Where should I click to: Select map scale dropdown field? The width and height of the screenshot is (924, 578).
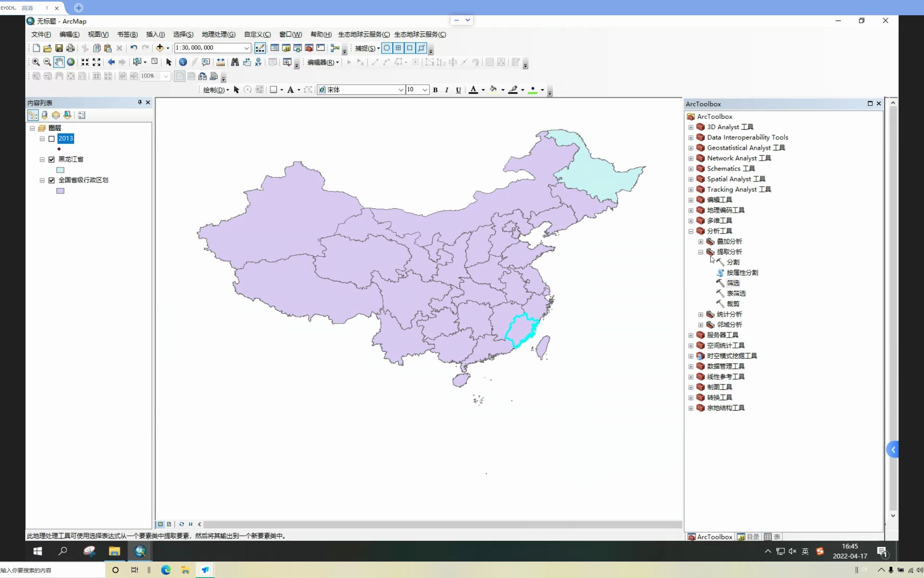(x=210, y=47)
